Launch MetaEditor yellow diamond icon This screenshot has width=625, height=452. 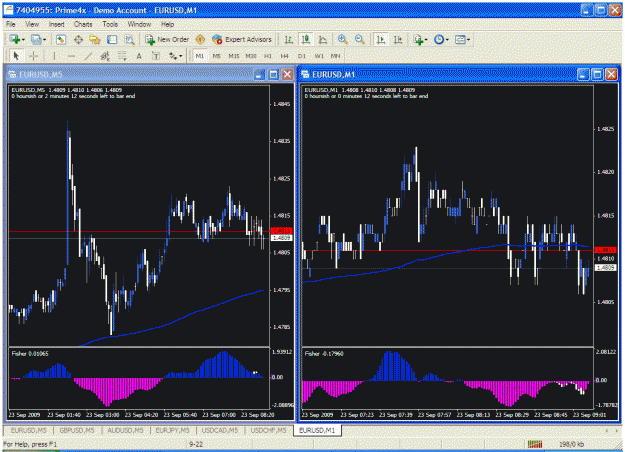click(200, 39)
